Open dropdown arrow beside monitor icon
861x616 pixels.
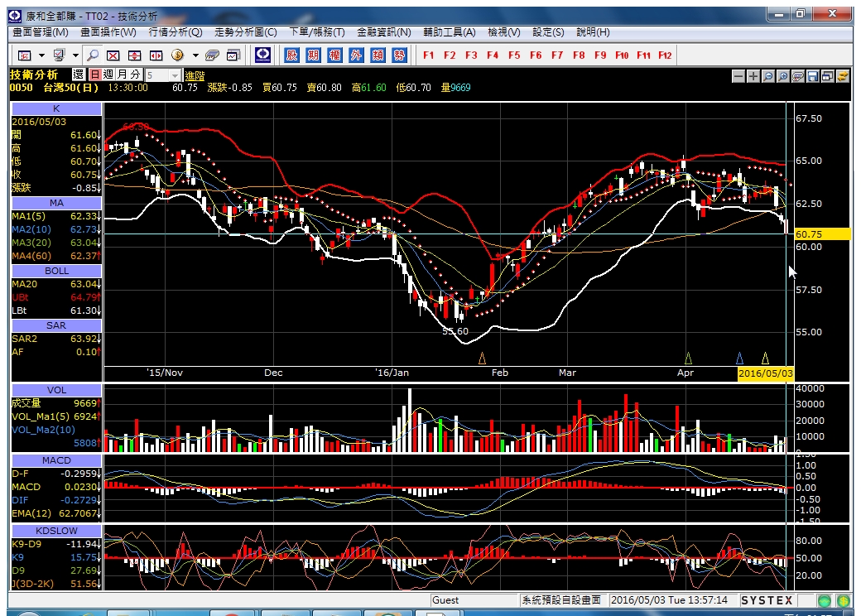(76, 55)
